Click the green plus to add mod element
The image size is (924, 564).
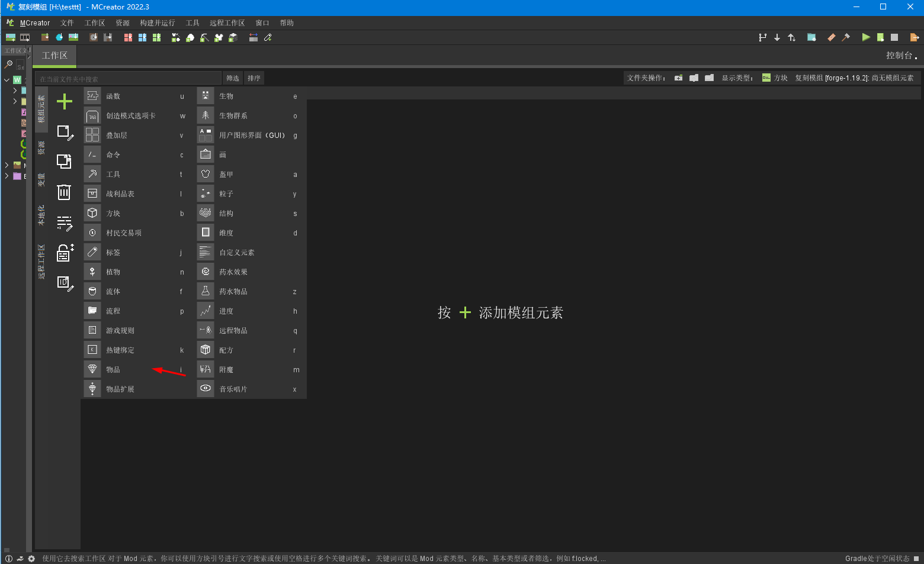pos(64,101)
